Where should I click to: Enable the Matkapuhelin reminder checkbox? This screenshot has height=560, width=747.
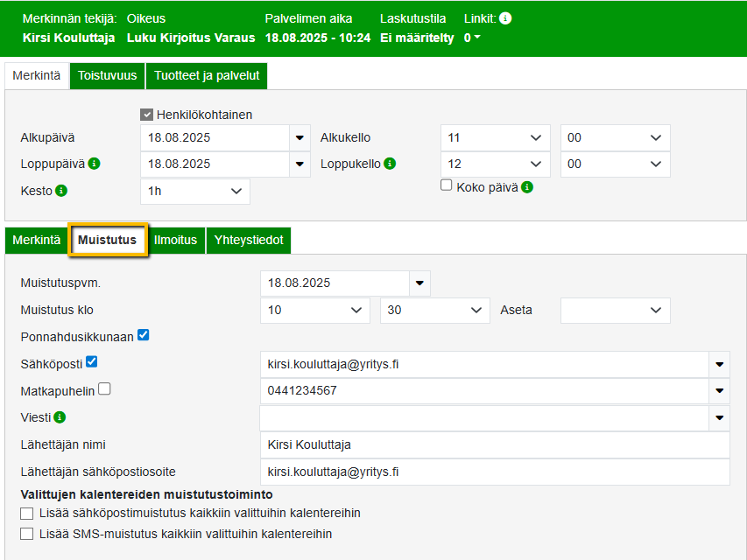[x=104, y=389]
